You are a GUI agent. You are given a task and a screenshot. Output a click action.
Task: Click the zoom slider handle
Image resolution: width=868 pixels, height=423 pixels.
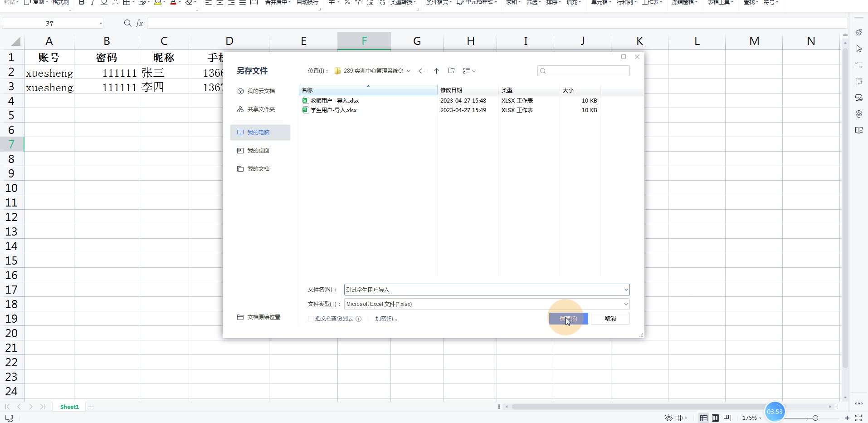click(815, 418)
